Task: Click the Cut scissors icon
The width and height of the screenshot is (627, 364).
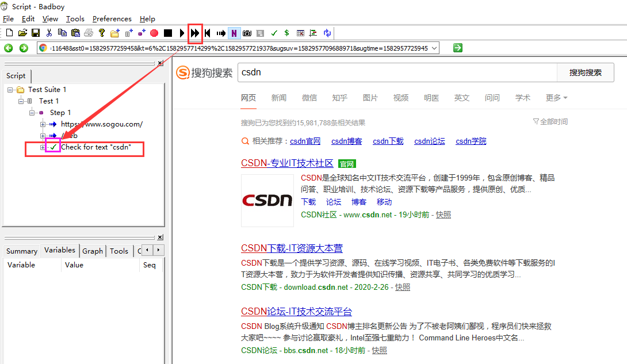Action: pos(49,33)
